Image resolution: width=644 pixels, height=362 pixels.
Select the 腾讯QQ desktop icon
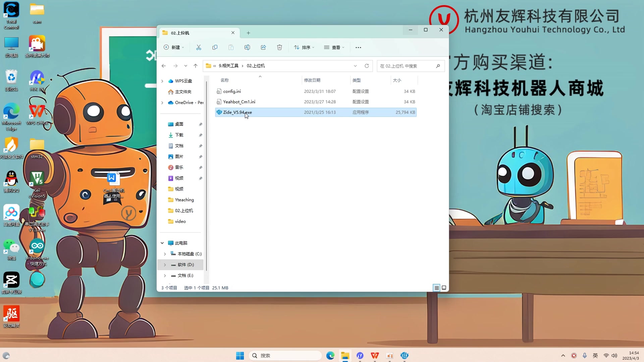coord(11,181)
